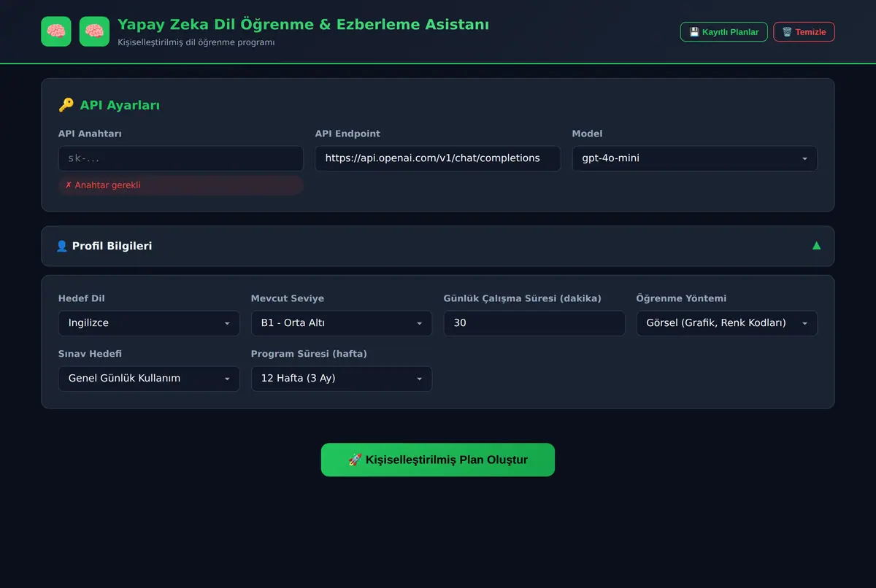Click the "Mevcut Seviye" label text
The height and width of the screenshot is (588, 876).
tap(288, 298)
